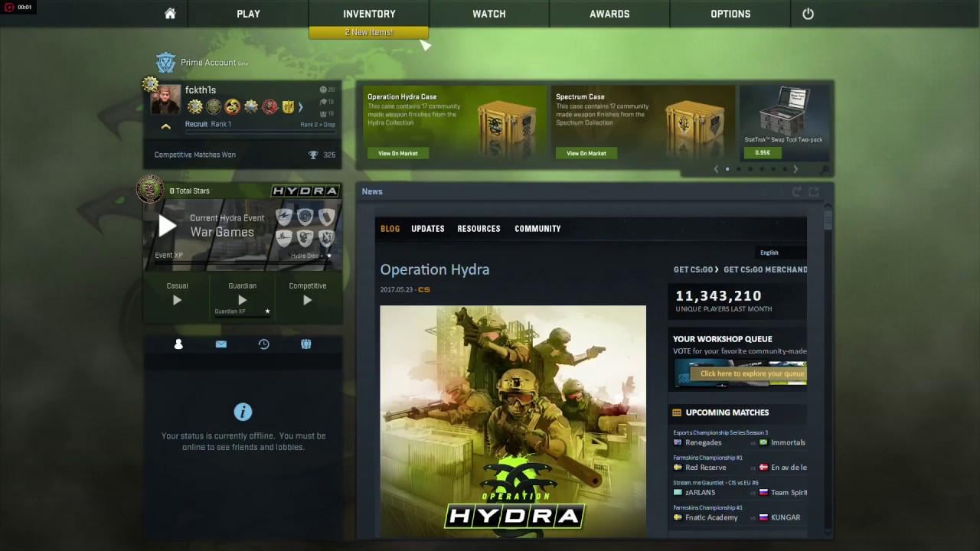Click the first gold service medal

[x=194, y=106]
